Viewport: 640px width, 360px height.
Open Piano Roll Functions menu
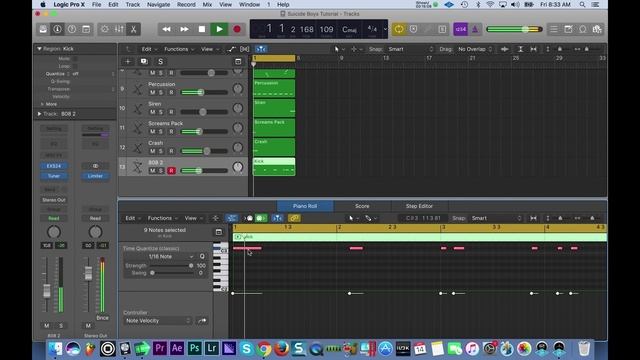(x=162, y=218)
